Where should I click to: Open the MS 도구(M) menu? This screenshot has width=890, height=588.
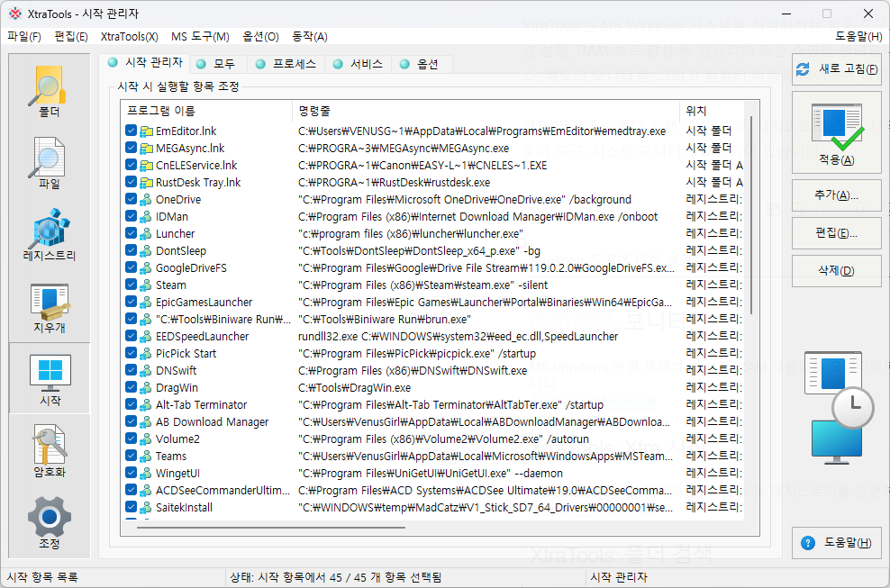click(200, 37)
